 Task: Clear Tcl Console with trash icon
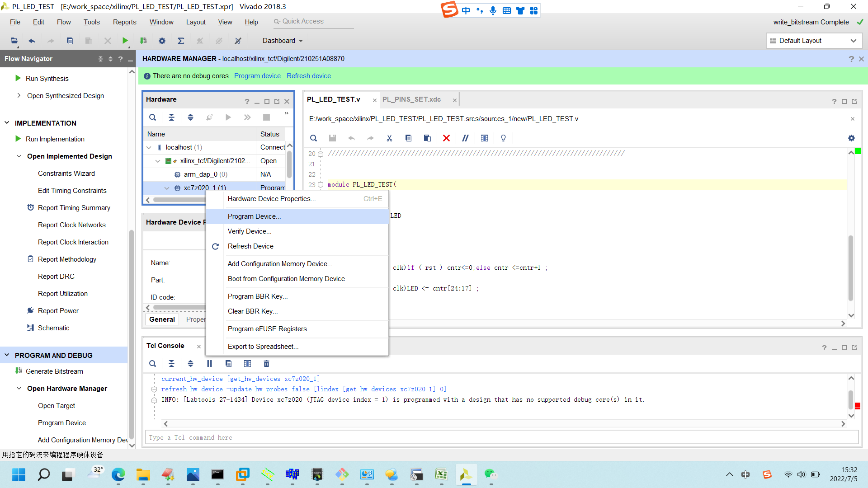coord(266,364)
